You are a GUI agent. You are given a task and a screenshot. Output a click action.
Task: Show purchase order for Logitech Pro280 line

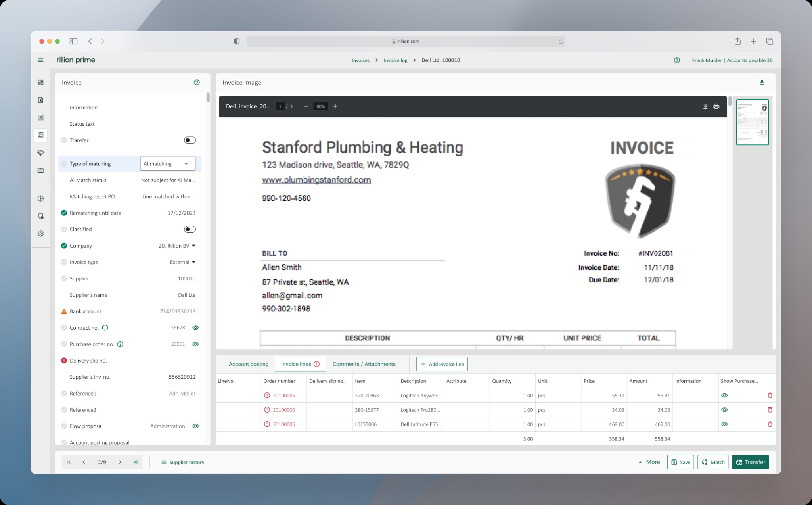click(724, 410)
